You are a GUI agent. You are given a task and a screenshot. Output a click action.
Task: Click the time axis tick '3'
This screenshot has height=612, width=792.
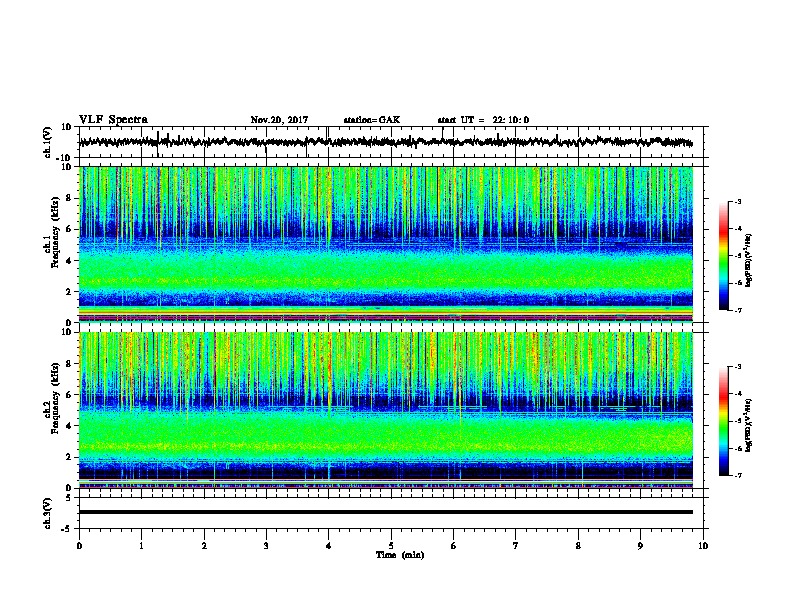(x=266, y=546)
